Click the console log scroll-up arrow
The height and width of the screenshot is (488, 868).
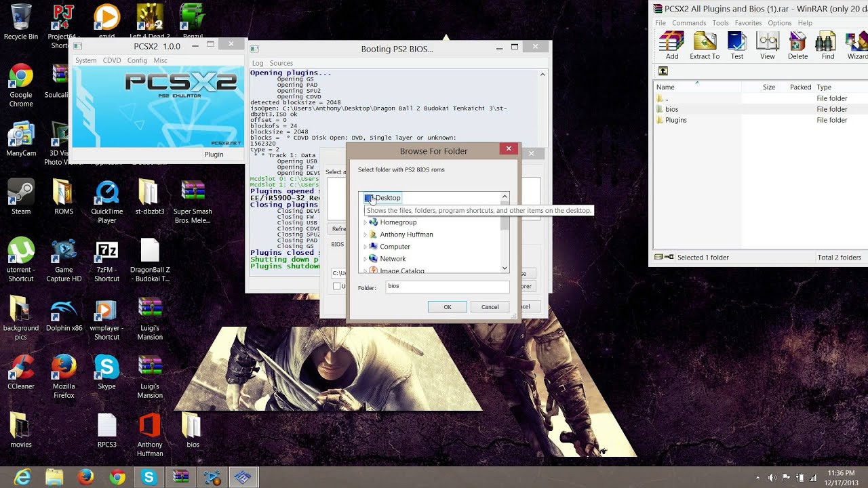542,74
